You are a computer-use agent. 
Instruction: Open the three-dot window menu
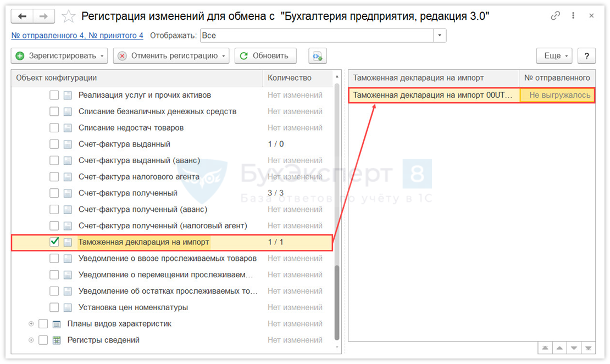tap(573, 15)
